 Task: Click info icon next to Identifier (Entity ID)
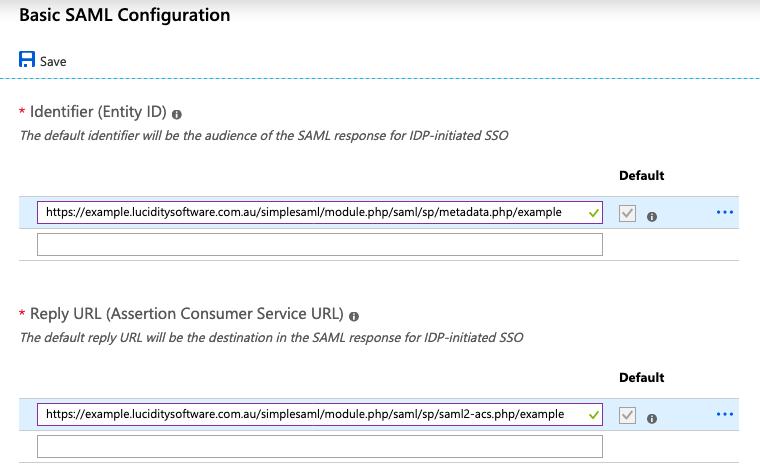click(177, 114)
